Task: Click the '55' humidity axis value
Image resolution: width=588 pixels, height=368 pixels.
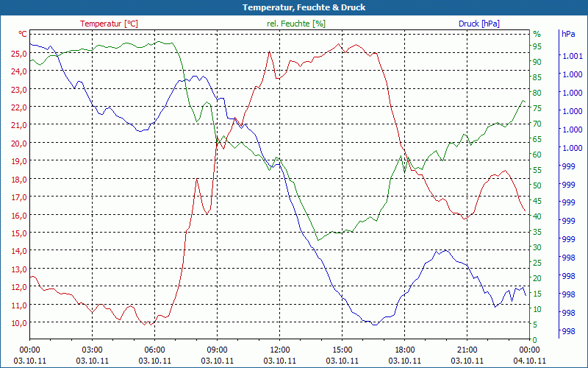Action: pos(537,170)
